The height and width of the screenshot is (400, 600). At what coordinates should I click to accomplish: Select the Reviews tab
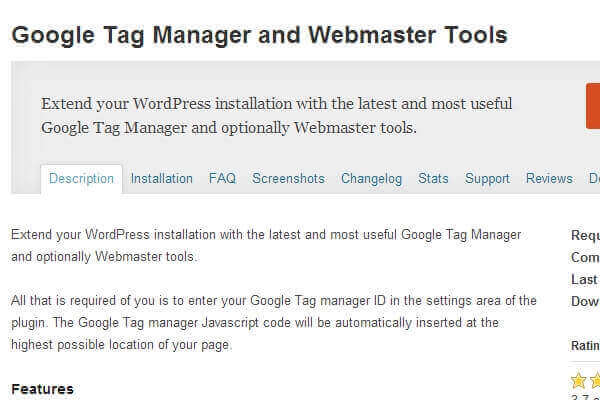[x=549, y=179]
